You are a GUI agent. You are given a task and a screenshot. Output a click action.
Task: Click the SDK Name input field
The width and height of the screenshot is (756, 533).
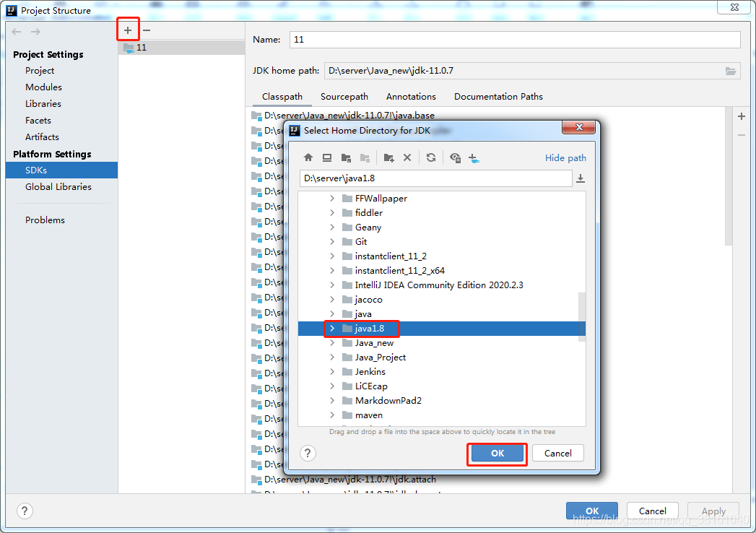click(x=515, y=40)
